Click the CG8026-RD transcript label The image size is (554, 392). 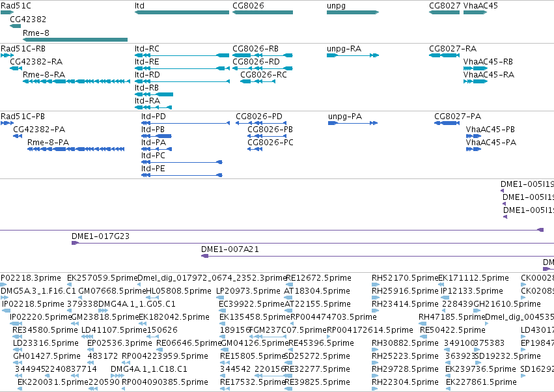256,61
